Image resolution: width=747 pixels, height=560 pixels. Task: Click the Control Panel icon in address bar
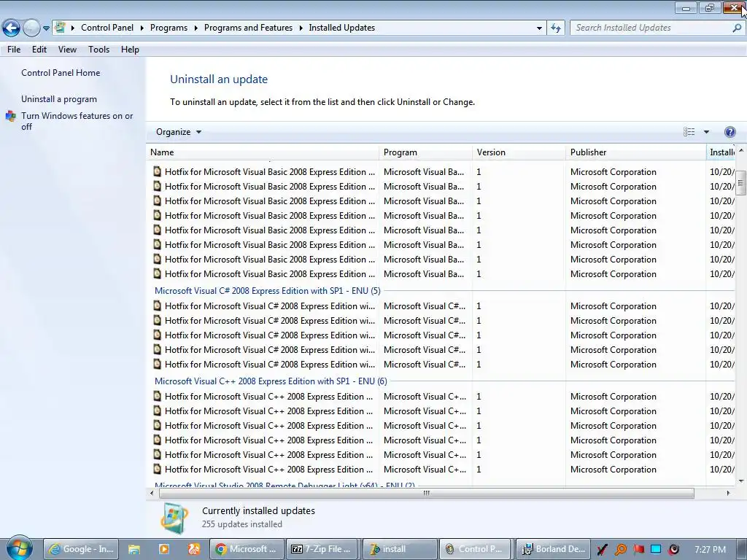click(60, 28)
